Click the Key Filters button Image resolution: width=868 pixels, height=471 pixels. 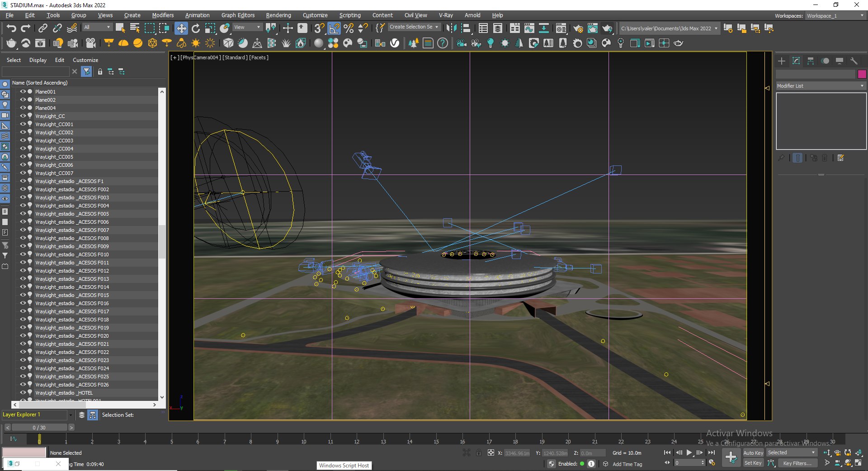(x=797, y=463)
